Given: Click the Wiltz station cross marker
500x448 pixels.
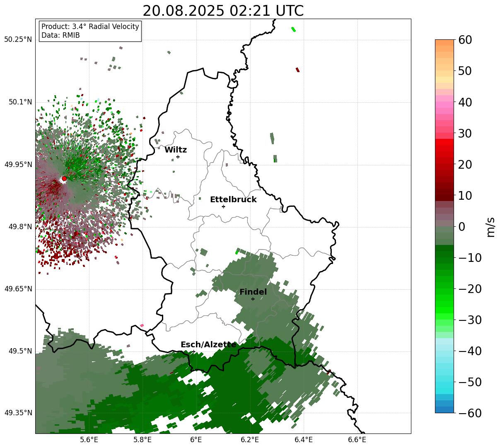Looking at the screenshot, I should click(178, 157).
